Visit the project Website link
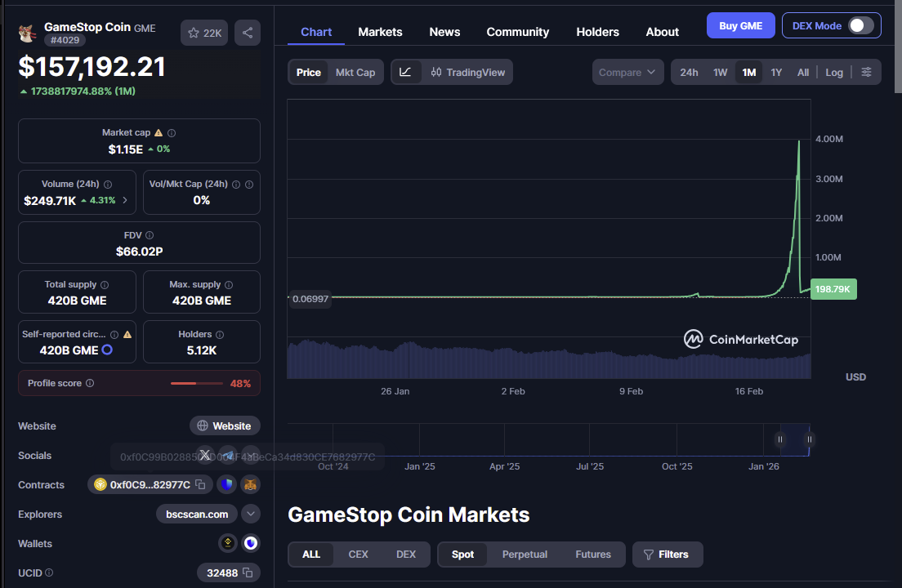 (x=225, y=426)
